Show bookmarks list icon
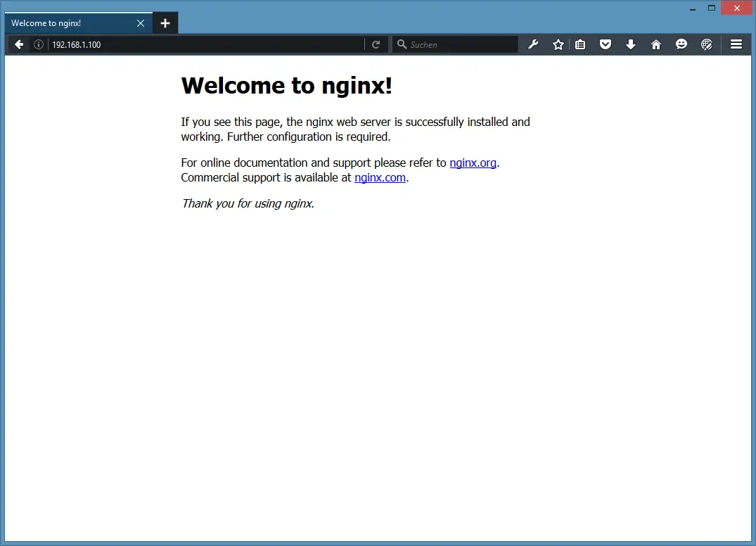The height and width of the screenshot is (546, 756). coord(580,44)
